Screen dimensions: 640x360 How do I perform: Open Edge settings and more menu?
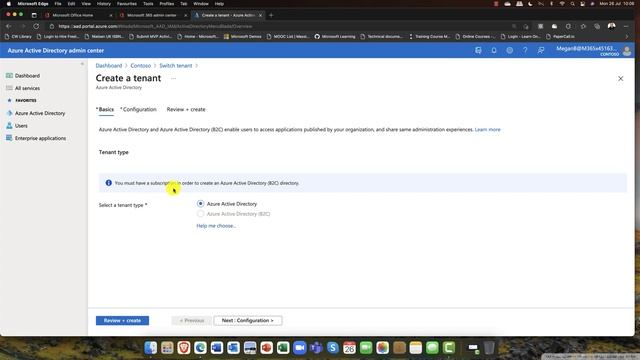click(626, 26)
